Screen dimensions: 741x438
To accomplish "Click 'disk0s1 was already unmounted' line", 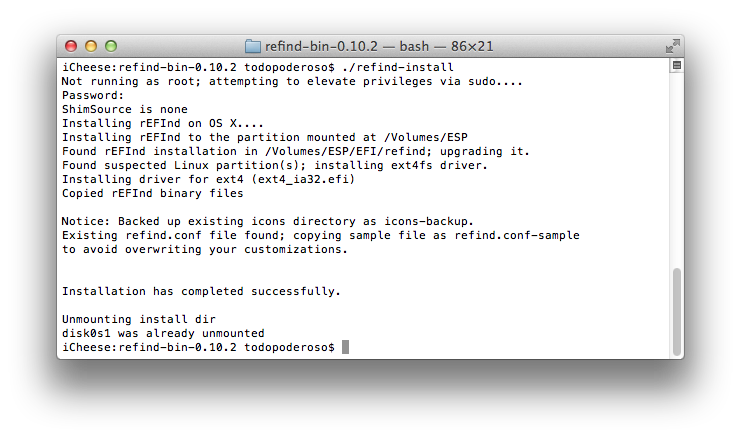I will point(163,333).
